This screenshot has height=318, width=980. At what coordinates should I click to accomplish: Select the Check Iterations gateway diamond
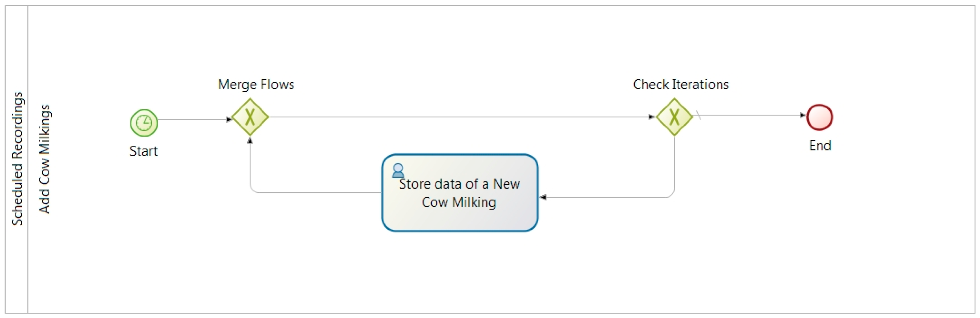[674, 117]
